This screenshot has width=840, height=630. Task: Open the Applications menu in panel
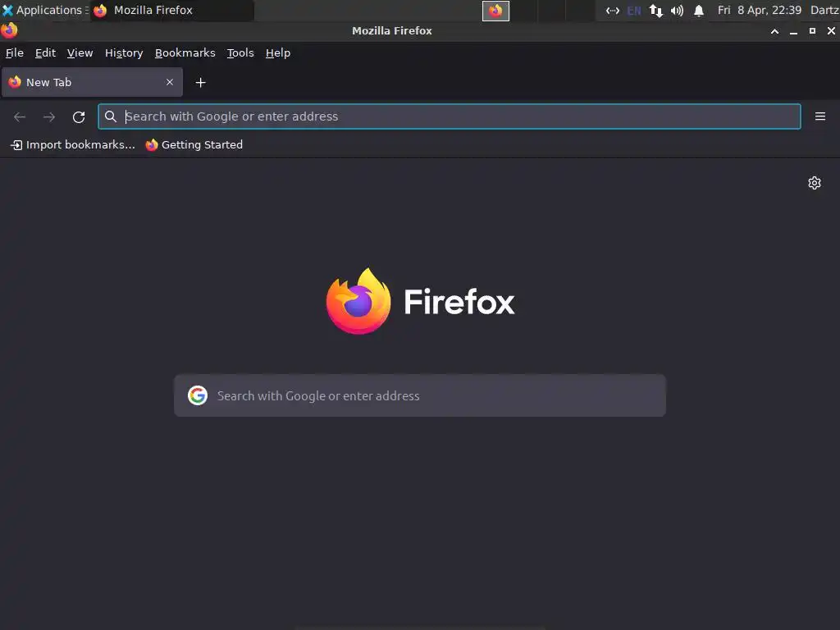(45, 10)
